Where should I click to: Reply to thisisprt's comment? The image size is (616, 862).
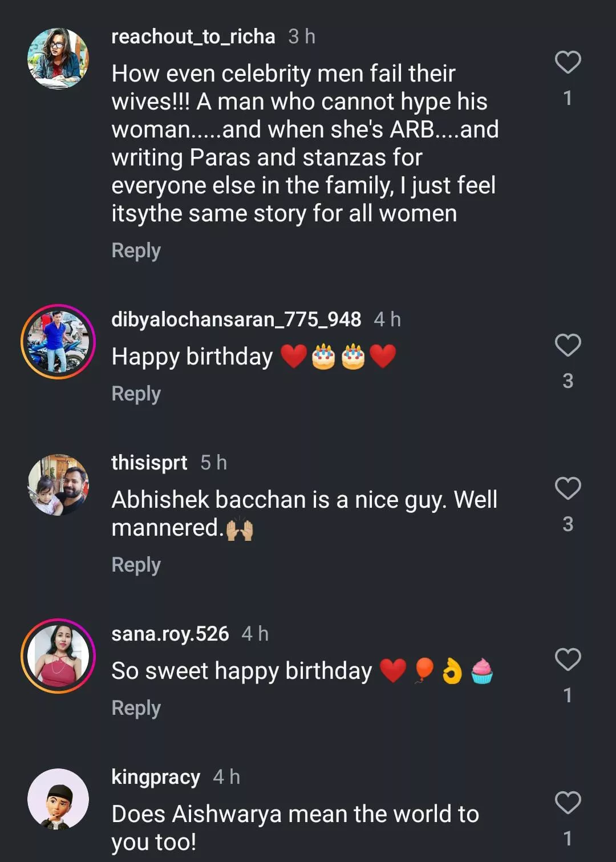coord(136,565)
